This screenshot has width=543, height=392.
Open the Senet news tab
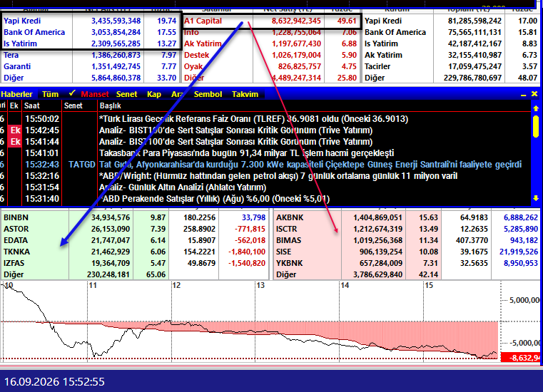[x=127, y=94]
